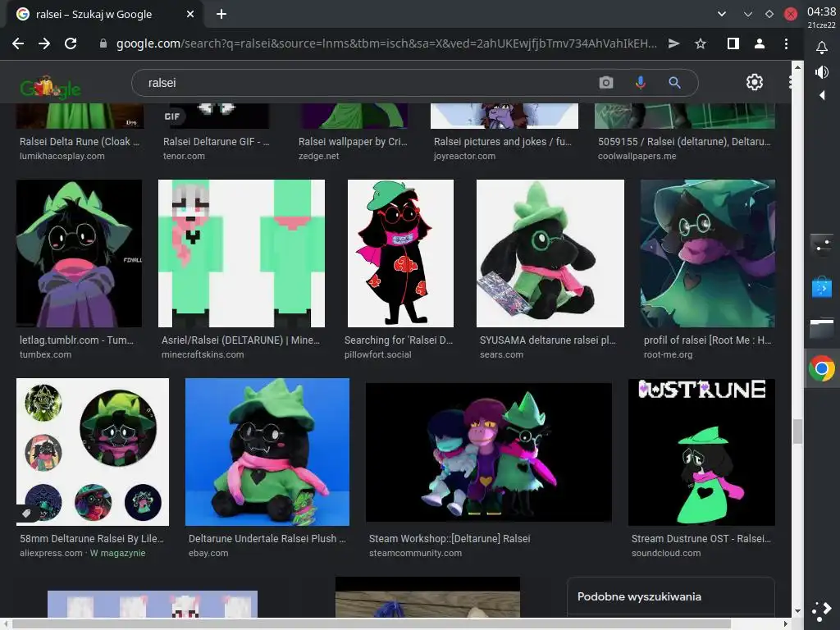Close the ralsei Google tab

(190, 15)
